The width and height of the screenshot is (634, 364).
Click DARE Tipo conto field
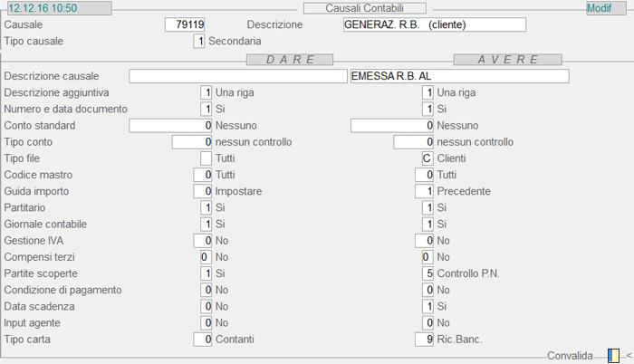pos(192,142)
